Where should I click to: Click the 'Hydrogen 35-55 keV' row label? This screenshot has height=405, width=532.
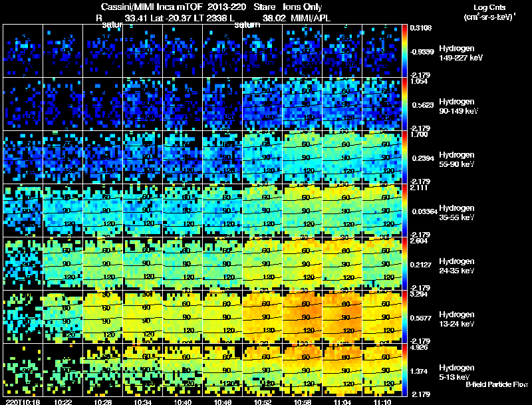point(457,213)
